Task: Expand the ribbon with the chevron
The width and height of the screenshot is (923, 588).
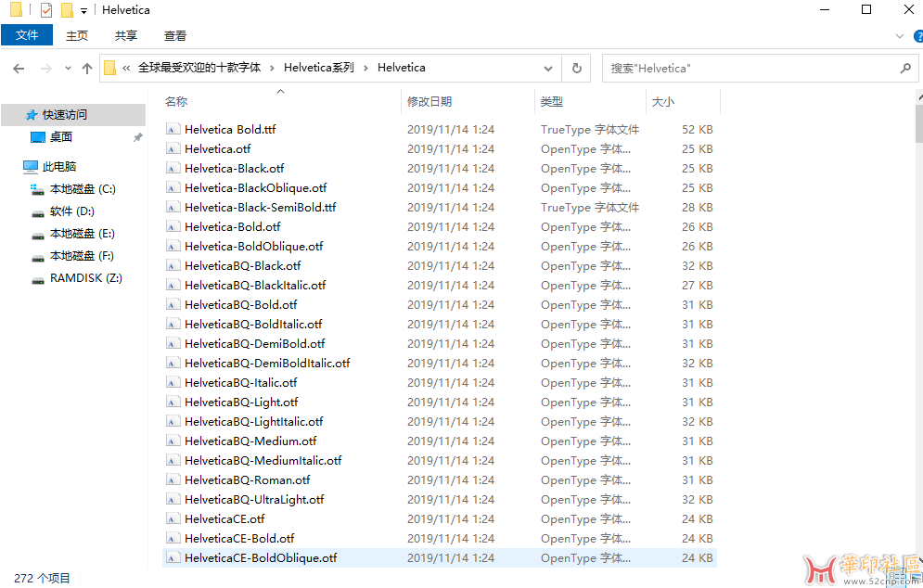Action: [899, 36]
